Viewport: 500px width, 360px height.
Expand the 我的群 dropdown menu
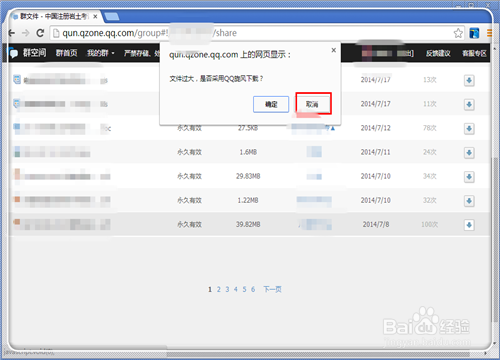click(x=101, y=53)
